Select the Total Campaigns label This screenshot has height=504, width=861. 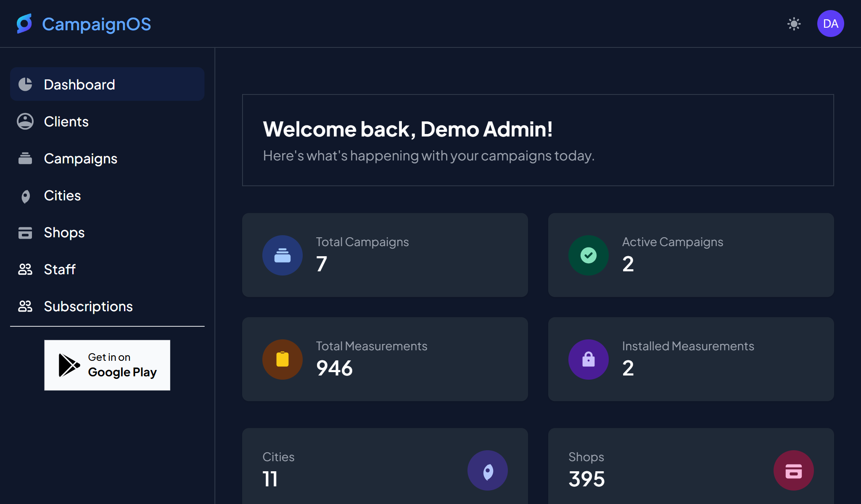pos(362,242)
